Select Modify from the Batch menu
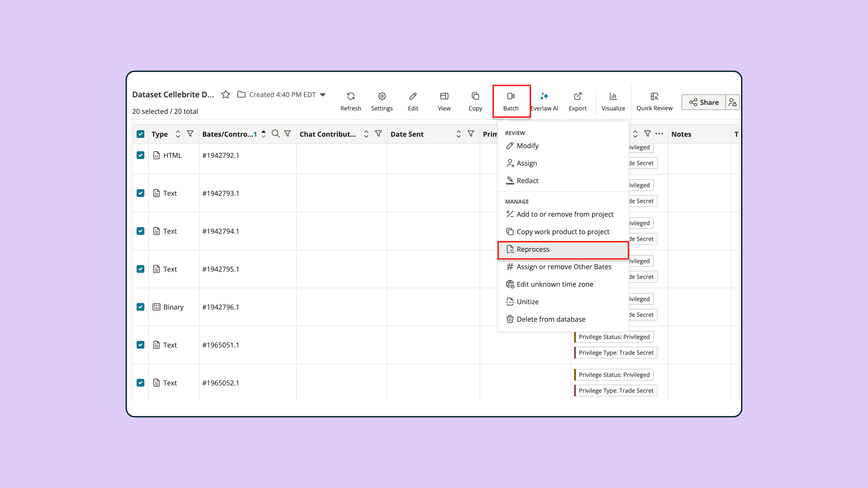Screen dimensions: 868x488 click(x=563, y=145)
